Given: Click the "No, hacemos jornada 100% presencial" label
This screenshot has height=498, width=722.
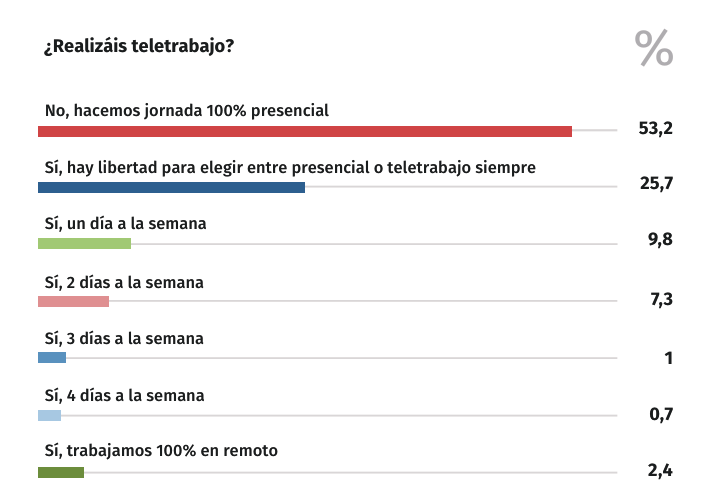Looking at the screenshot, I should 187,110.
